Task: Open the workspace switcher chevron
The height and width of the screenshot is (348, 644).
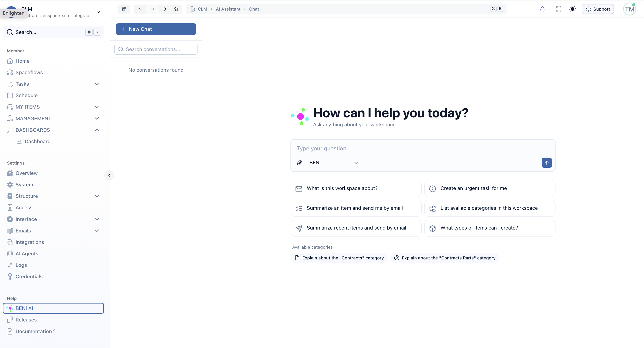Action: click(x=98, y=12)
